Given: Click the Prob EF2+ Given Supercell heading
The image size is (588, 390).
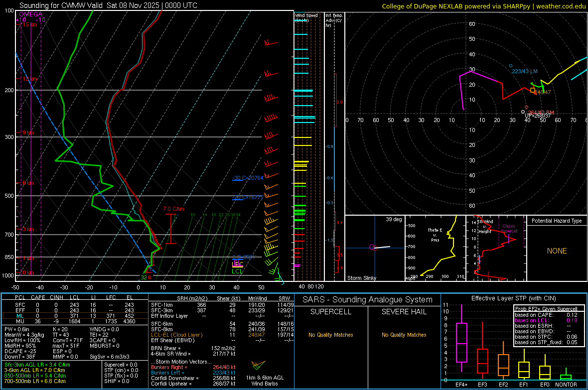Looking at the screenshot, I should (x=546, y=309).
